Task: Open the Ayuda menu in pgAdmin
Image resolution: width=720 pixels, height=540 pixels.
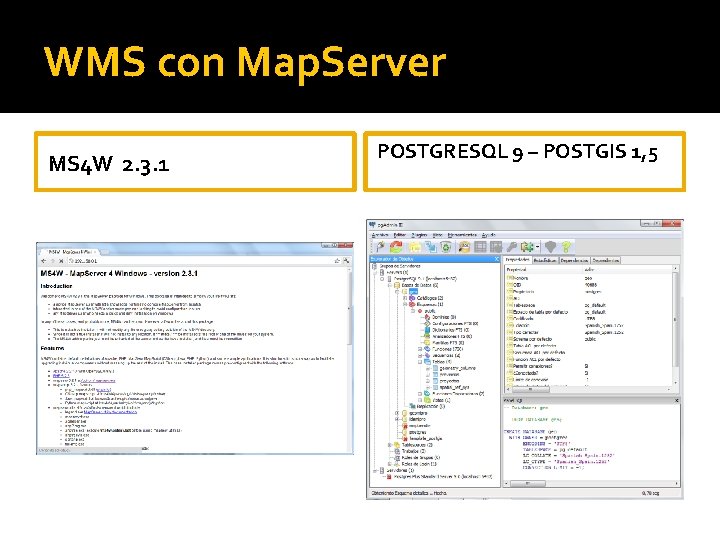Action: (x=489, y=235)
